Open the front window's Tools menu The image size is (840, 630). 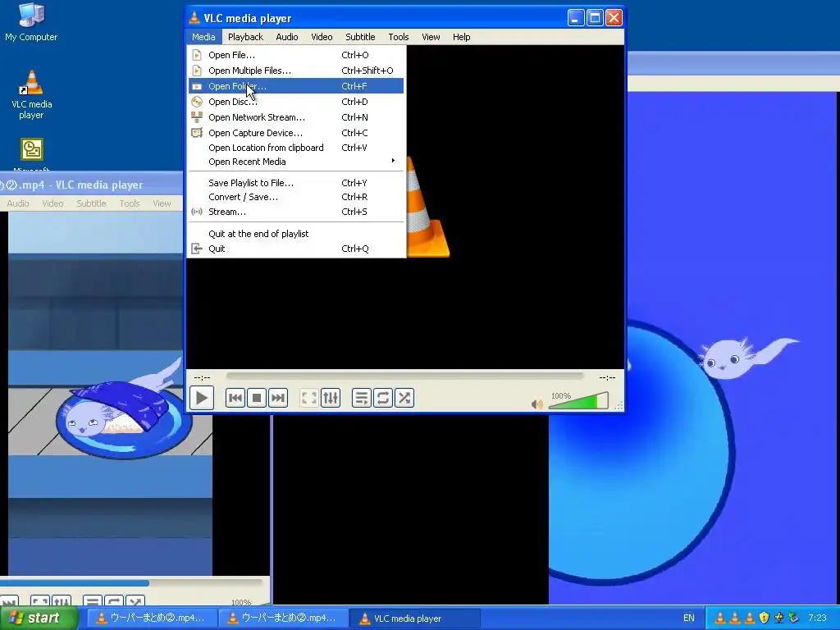[x=399, y=37]
